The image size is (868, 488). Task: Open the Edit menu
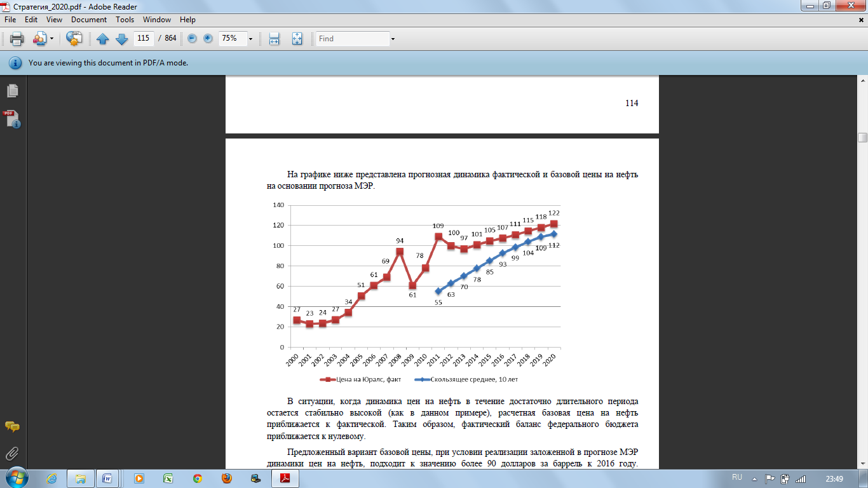coord(31,20)
